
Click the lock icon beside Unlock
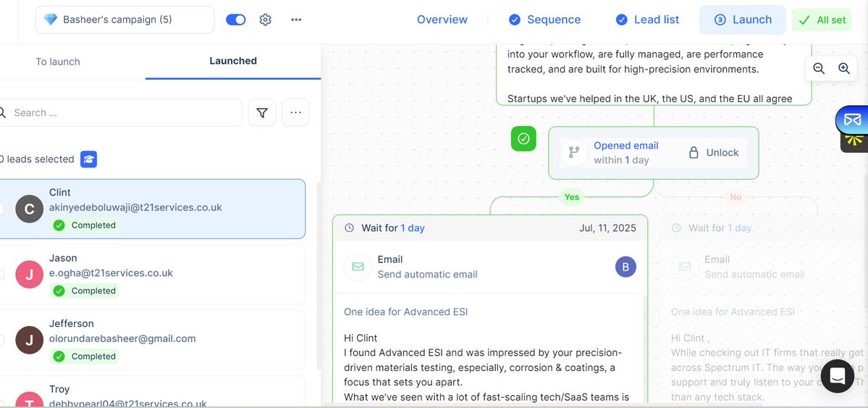pyautogui.click(x=693, y=152)
